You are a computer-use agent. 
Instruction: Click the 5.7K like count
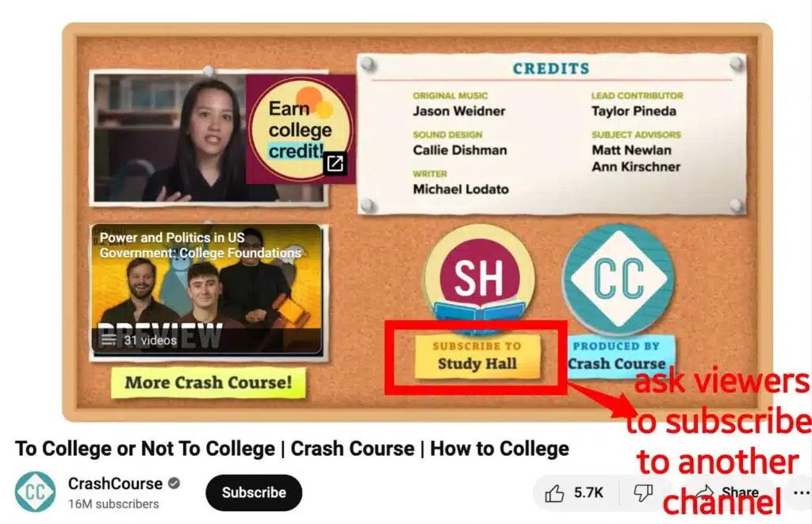click(x=588, y=493)
